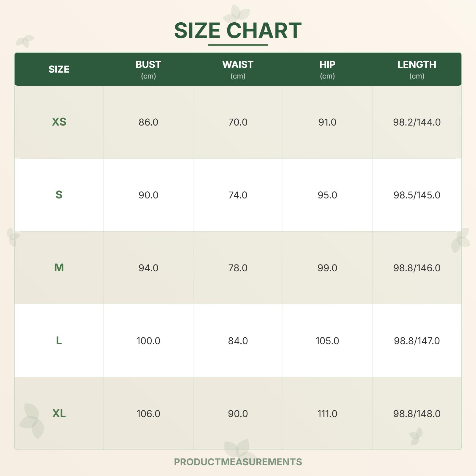Select the M size row label
Image resolution: width=476 pixels, height=476 pixels.
pos(59,267)
